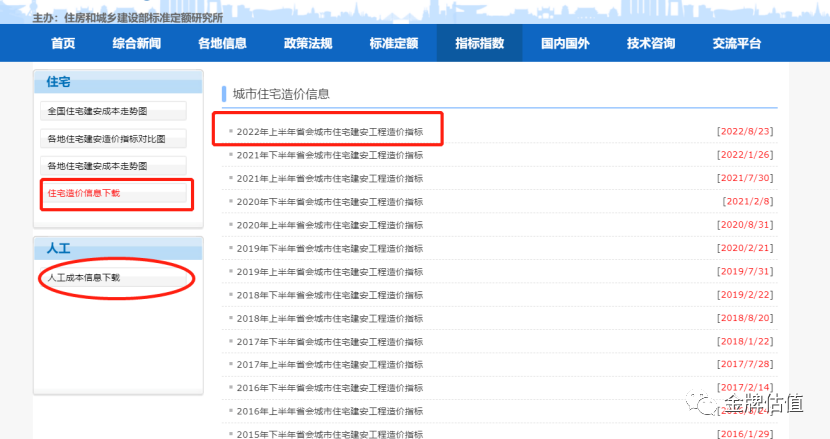The height and width of the screenshot is (439, 830).
Task: Open the 交流平台 menu item
Action: click(737, 43)
